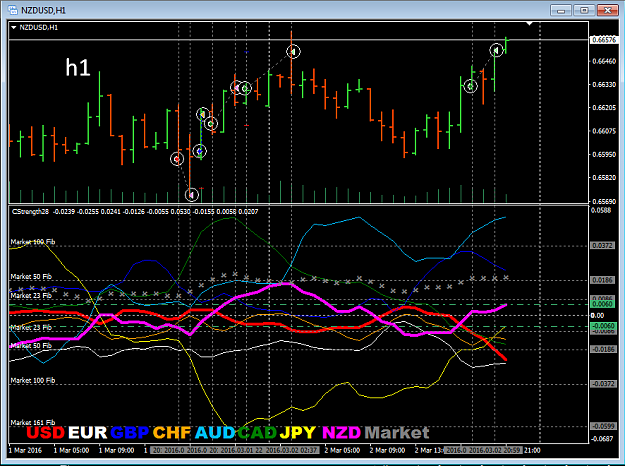
Task: Click the 0.0588 indicator scale value
Action: [x=601, y=210]
